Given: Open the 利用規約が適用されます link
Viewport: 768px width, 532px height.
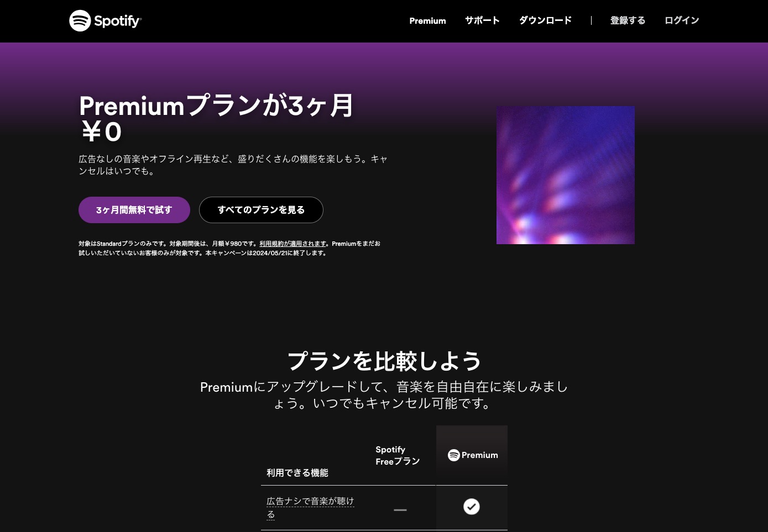Looking at the screenshot, I should (x=293, y=243).
